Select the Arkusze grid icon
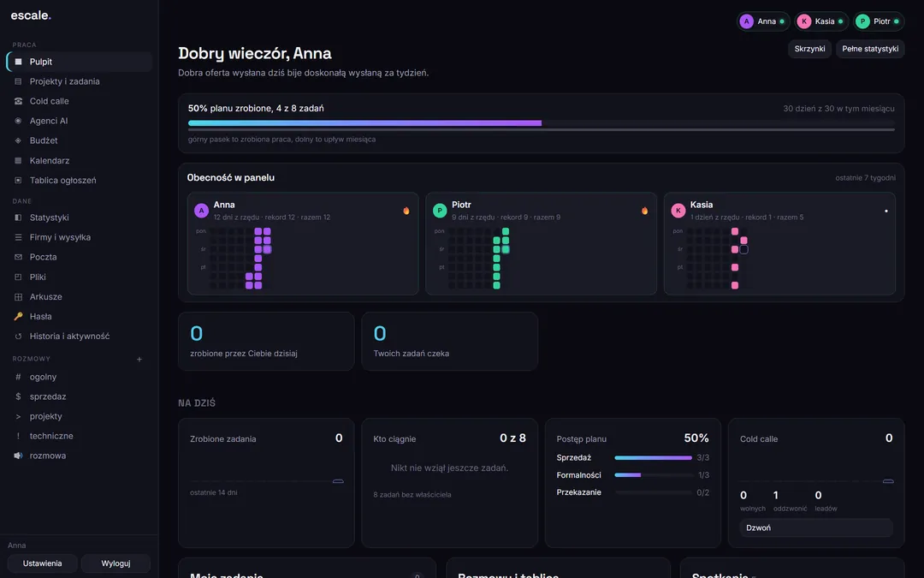This screenshot has height=578, width=924. click(18, 296)
